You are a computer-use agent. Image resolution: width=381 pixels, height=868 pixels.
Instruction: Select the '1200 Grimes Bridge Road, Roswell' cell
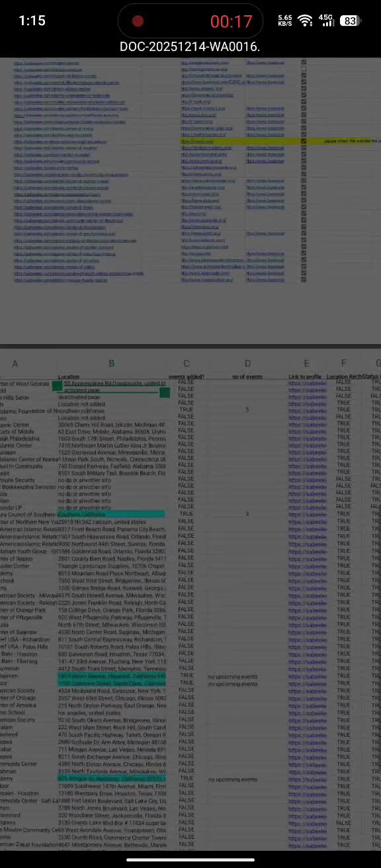coord(111,588)
